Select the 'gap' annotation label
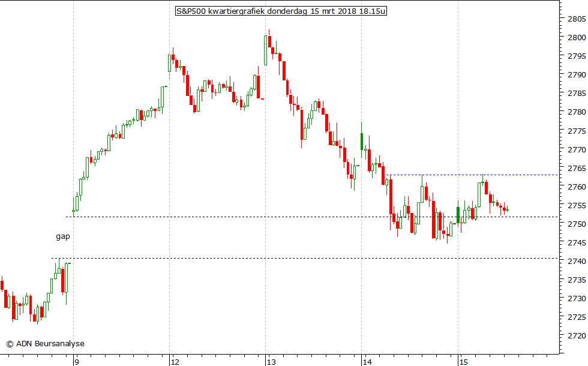Image resolution: width=588 pixels, height=366 pixels. pyautogui.click(x=63, y=236)
